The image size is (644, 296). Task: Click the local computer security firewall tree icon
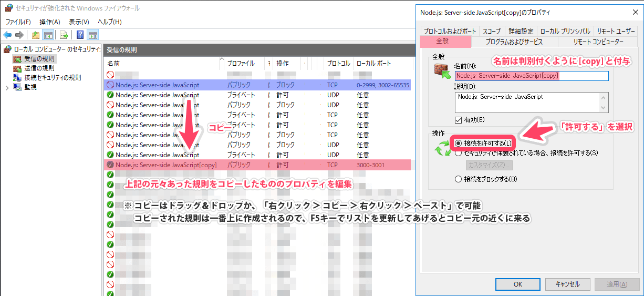pyautogui.click(x=8, y=49)
